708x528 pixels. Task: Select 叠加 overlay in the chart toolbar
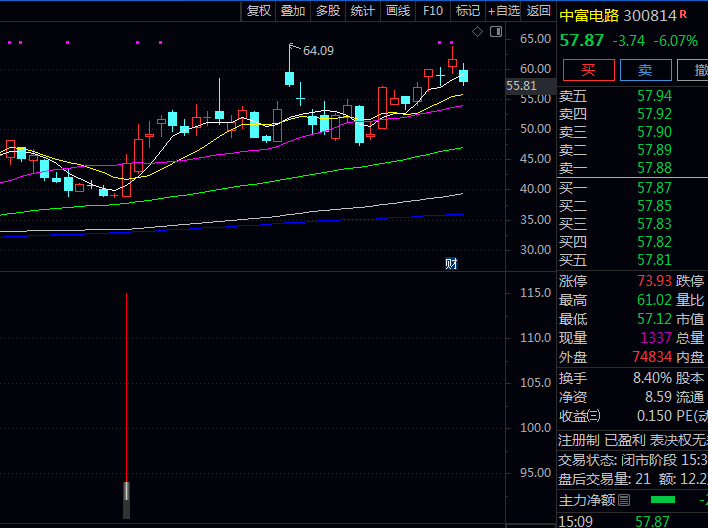pos(293,10)
